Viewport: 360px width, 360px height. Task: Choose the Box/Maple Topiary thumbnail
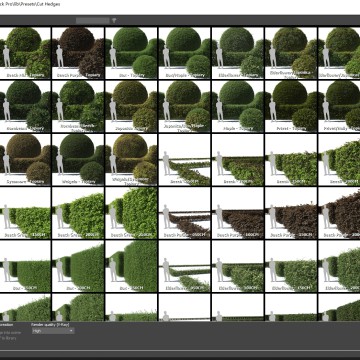pos(184,53)
